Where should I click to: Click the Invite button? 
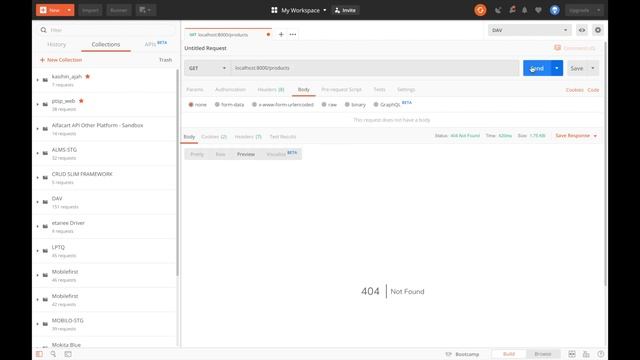345,10
